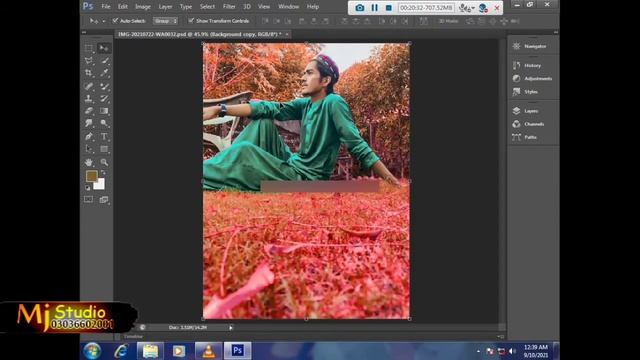Viewport: 640px width, 360px height.
Task: Select the Hand tool
Action: coord(89,162)
